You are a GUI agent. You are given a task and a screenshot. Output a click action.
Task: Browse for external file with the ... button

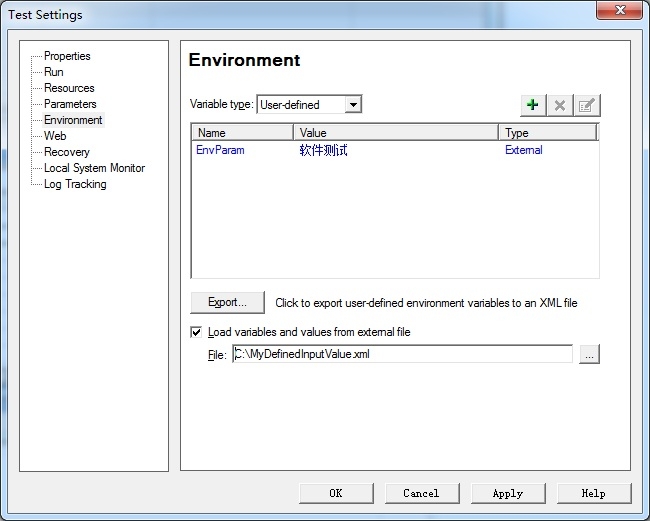(x=589, y=354)
